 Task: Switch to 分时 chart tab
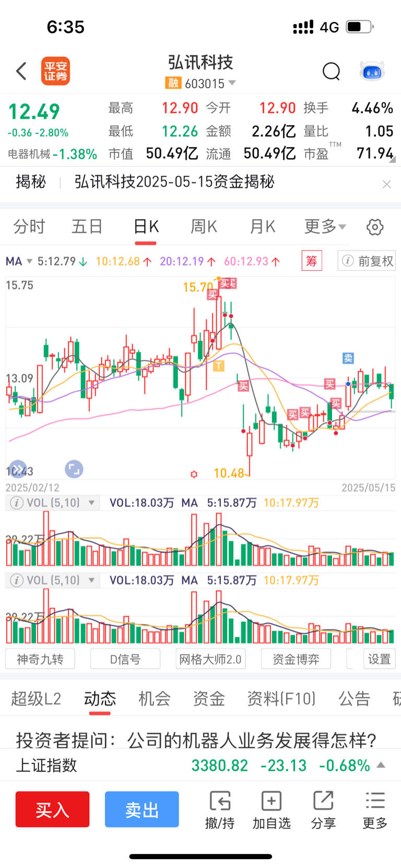29,227
